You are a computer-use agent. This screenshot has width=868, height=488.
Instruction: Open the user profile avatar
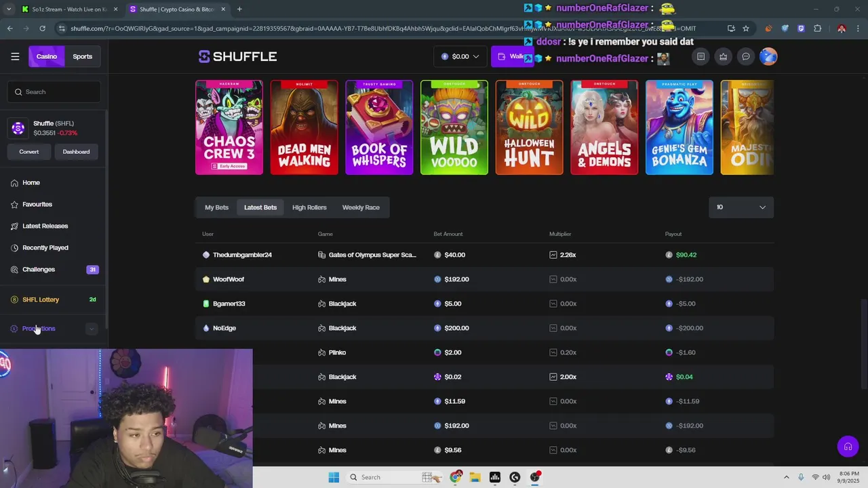(x=768, y=56)
